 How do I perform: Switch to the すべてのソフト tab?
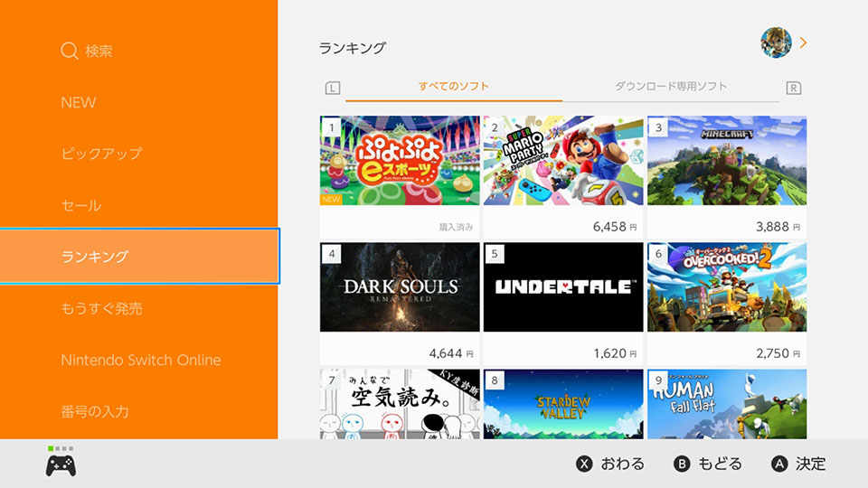(x=453, y=87)
